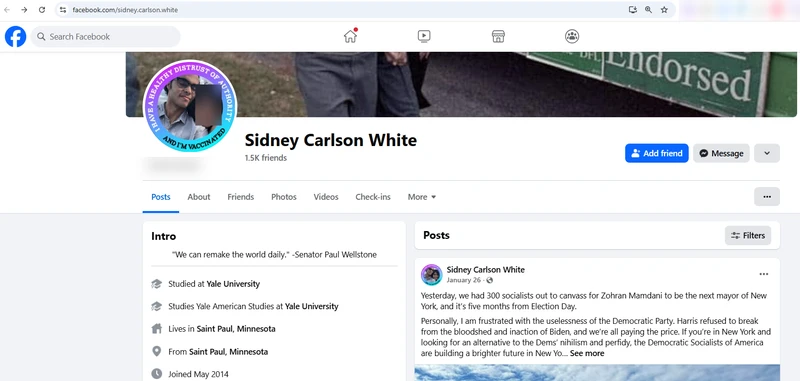Viewport: 800px width, 381px height.
Task: Open the Groups icon
Action: 572,36
